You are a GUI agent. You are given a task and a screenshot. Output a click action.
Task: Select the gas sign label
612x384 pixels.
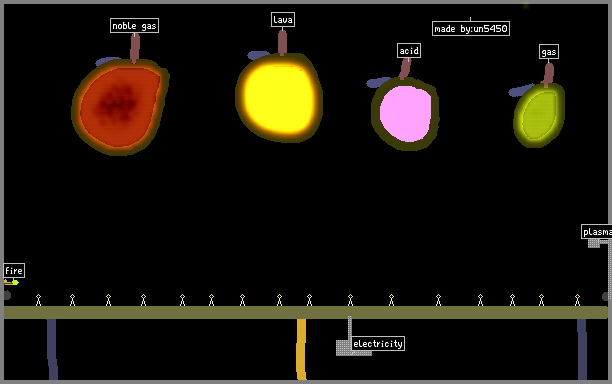point(549,52)
